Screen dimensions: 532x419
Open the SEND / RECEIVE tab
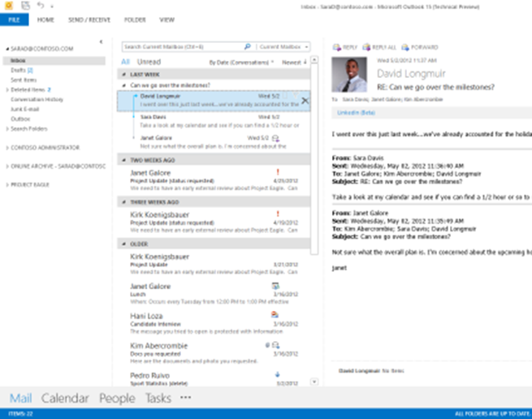[x=89, y=19]
